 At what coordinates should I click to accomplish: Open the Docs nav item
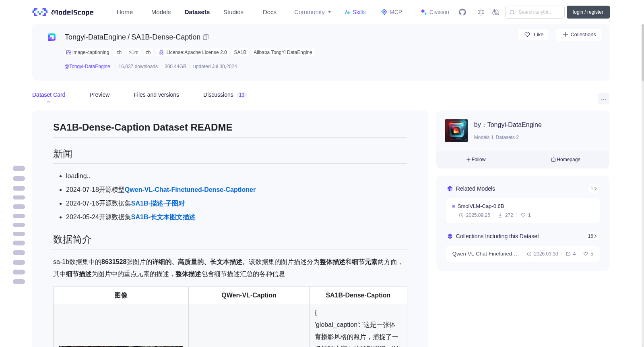coord(270,12)
